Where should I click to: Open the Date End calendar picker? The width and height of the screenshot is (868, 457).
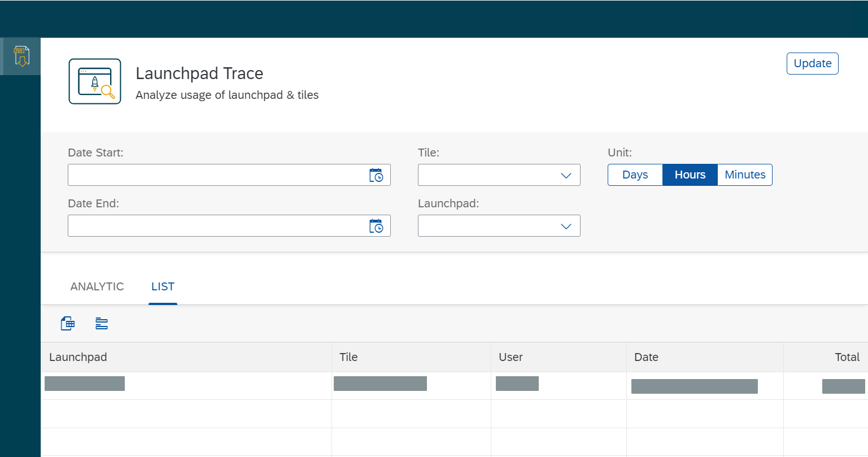click(x=376, y=226)
